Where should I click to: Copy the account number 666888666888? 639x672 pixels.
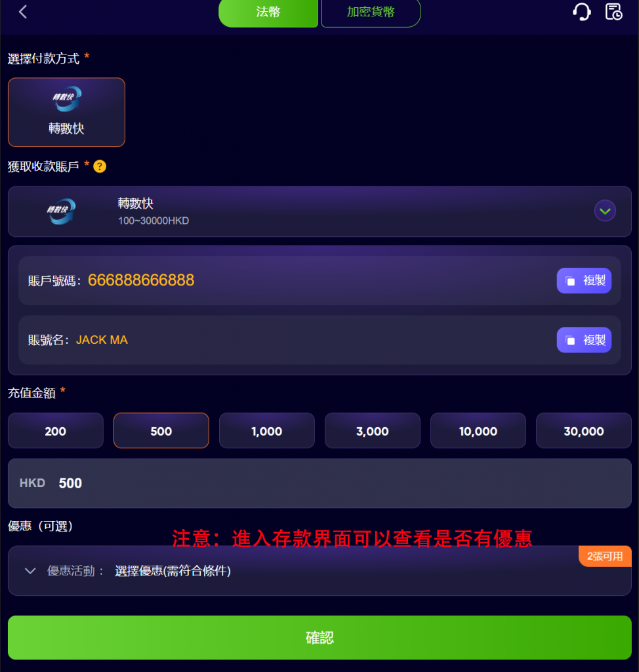pyautogui.click(x=584, y=281)
